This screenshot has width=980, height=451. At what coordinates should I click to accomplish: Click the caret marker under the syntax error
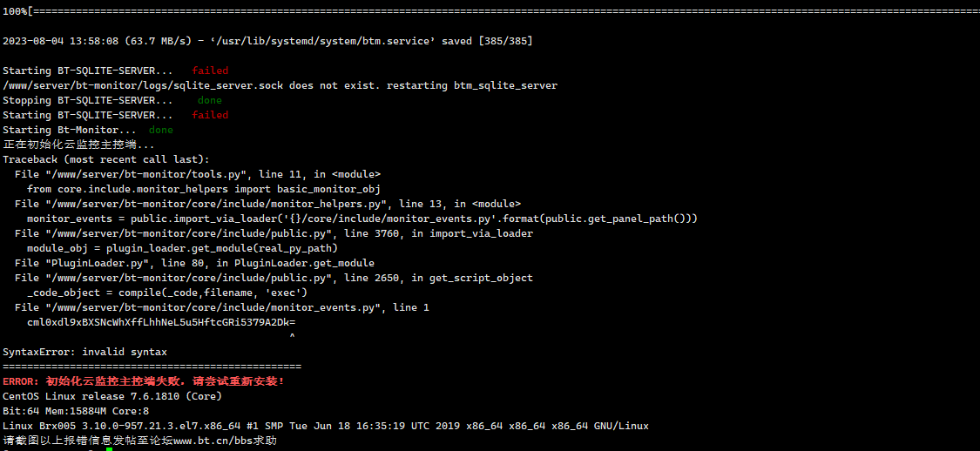[293, 337]
